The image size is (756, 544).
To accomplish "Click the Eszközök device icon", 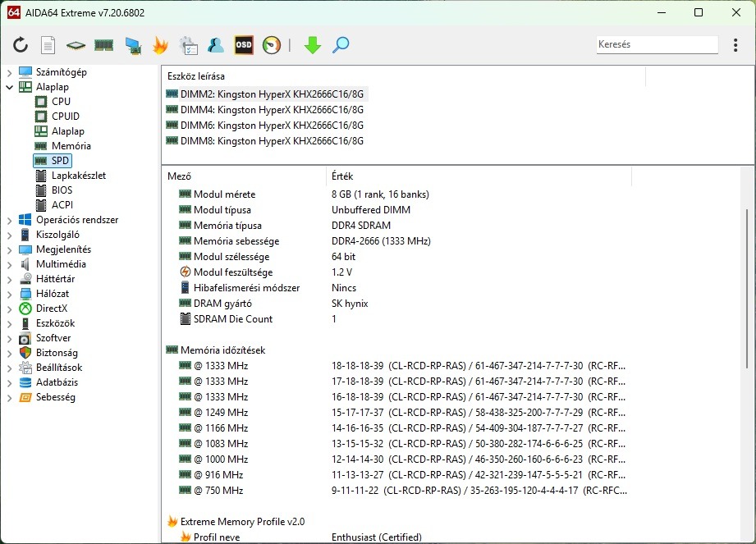I will (25, 323).
